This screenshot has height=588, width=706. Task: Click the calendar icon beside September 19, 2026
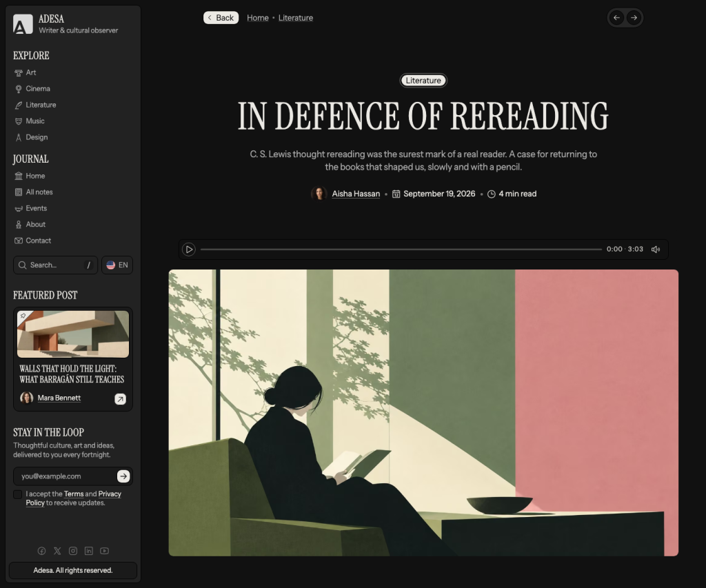pos(396,194)
